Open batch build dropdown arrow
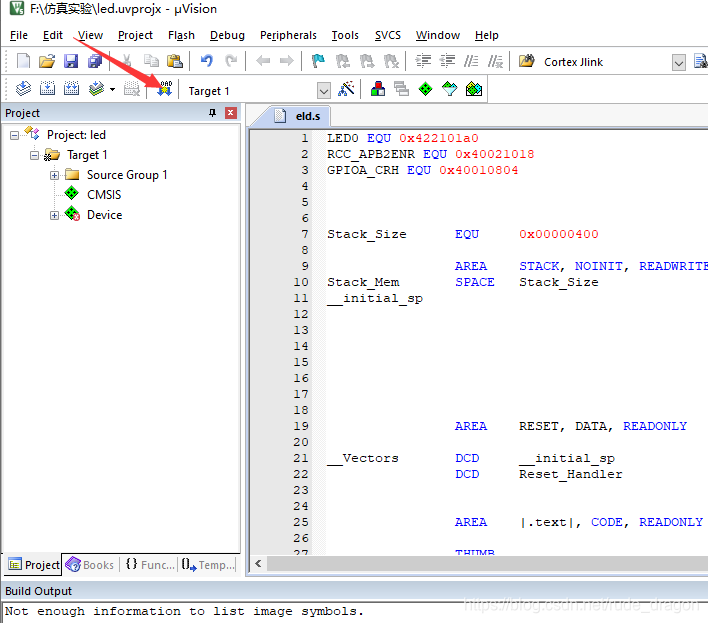This screenshot has height=623, width=708. [x=112, y=89]
